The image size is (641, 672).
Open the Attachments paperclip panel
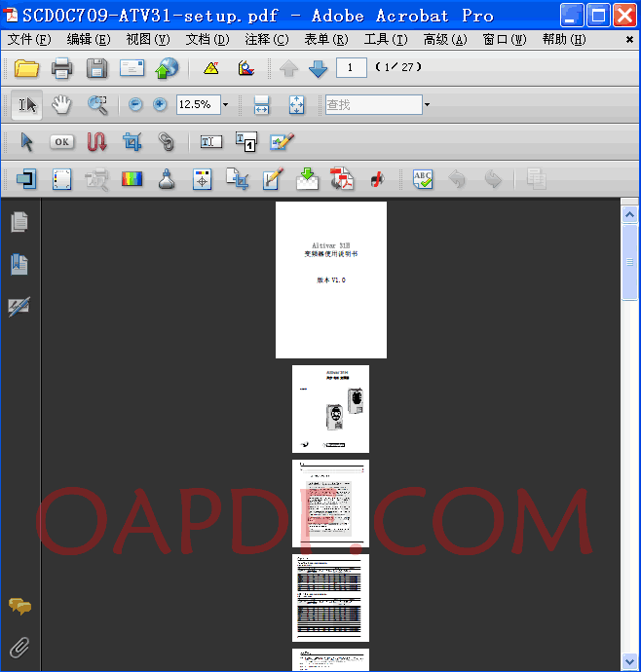click(x=19, y=647)
